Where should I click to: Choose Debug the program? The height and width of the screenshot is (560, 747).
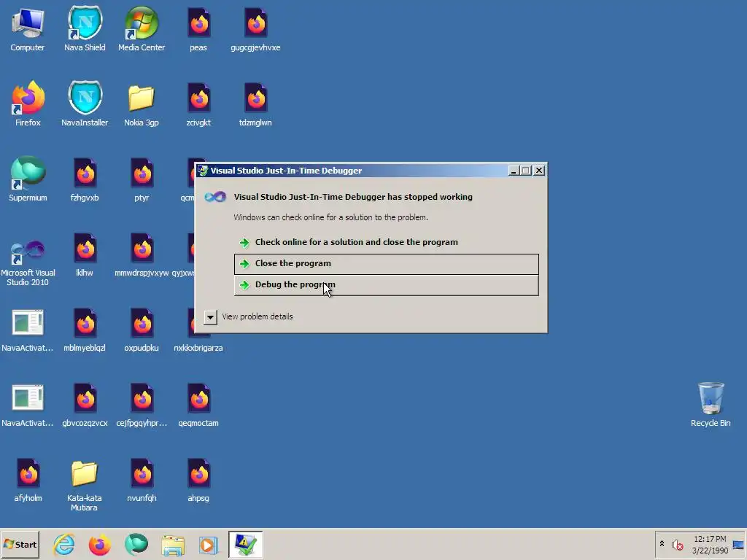point(387,285)
